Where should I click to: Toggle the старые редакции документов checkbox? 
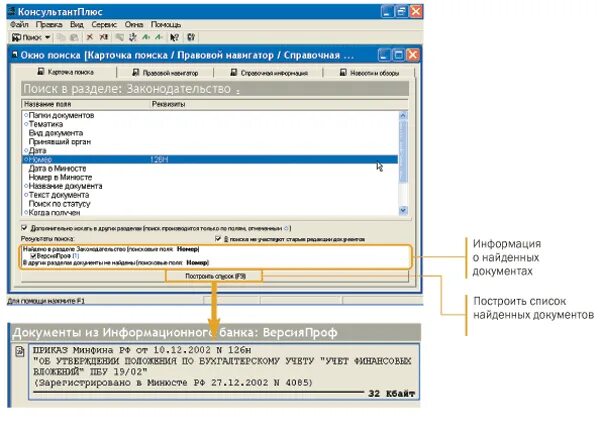point(218,239)
